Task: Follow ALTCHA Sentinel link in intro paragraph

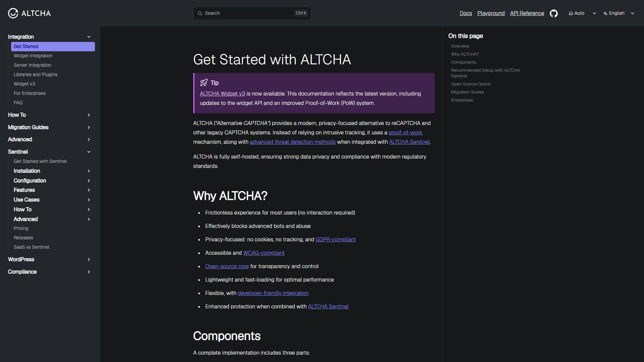Action: [x=409, y=142]
